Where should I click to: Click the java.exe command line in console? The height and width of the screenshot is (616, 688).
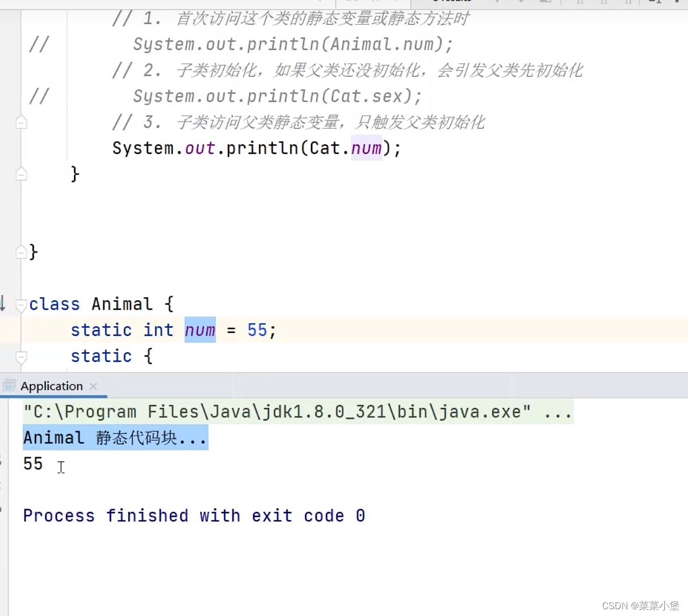tap(297, 412)
